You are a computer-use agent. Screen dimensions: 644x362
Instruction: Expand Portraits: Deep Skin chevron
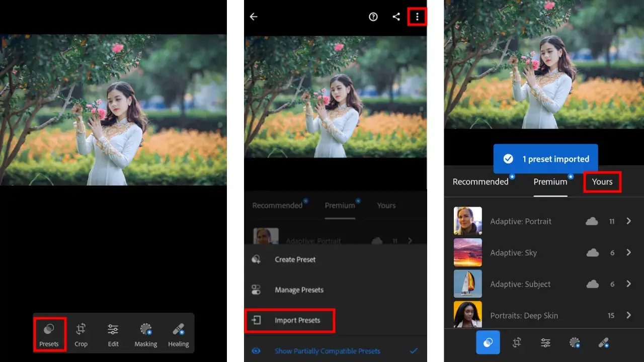[628, 315]
